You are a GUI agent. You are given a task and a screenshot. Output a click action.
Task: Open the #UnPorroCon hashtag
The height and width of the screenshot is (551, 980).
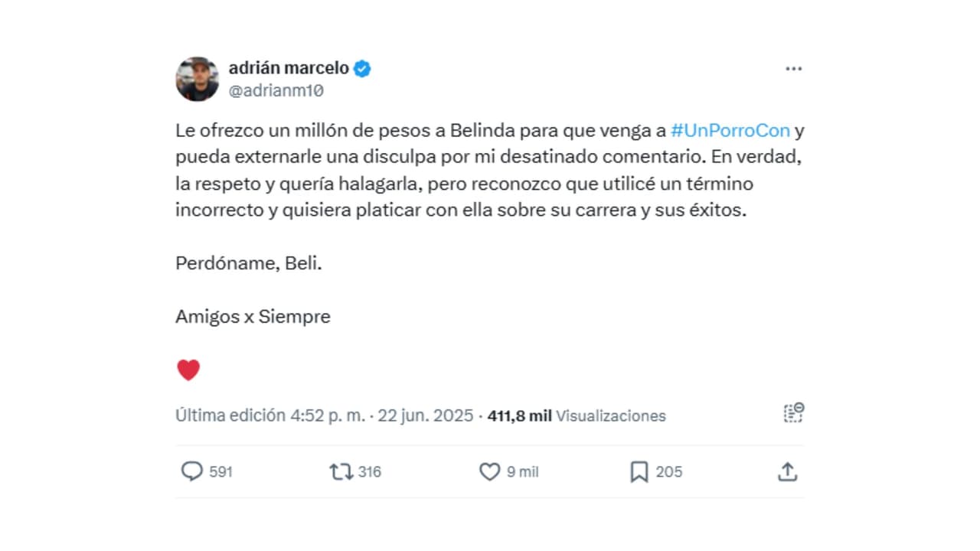(730, 130)
